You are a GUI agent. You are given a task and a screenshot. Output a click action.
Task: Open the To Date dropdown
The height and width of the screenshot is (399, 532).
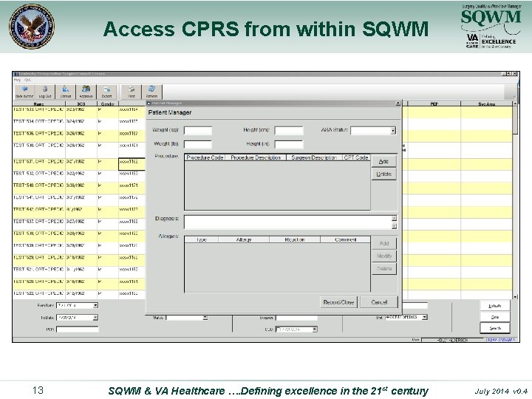(95, 318)
